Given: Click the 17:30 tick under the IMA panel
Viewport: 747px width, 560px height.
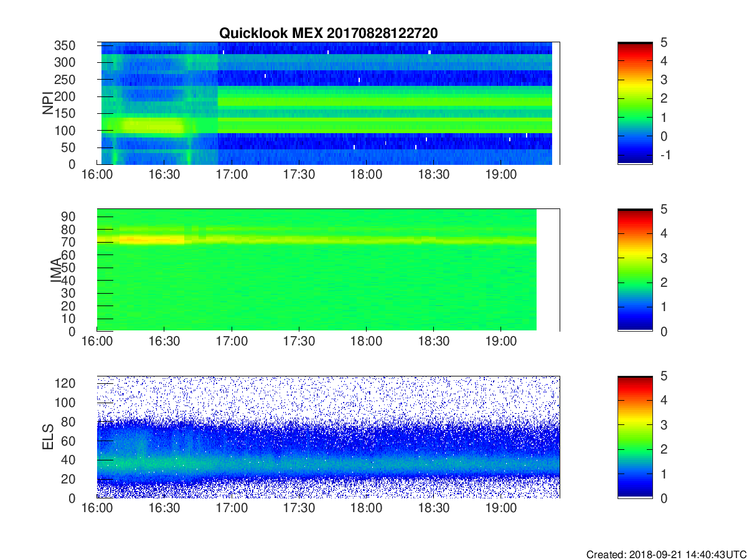Looking at the screenshot, I should 299,341.
